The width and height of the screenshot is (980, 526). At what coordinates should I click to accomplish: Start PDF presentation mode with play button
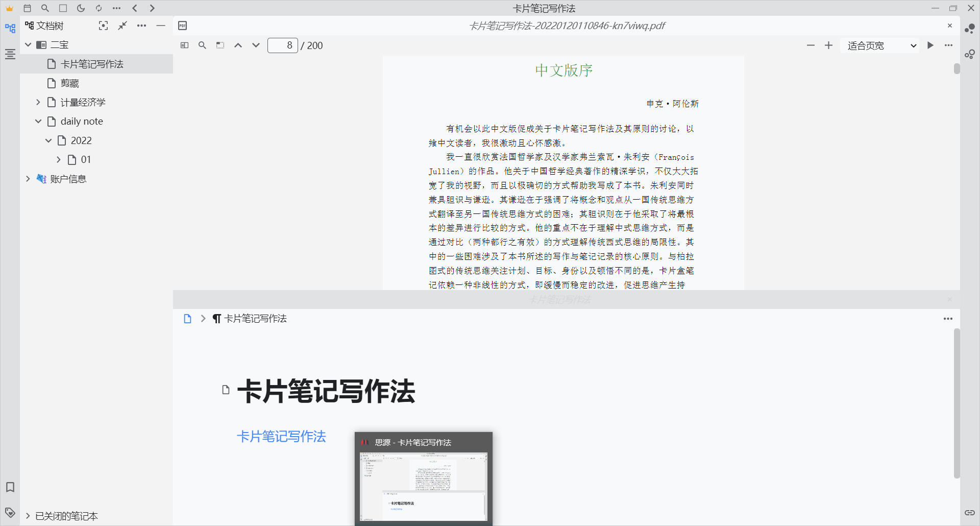930,45
